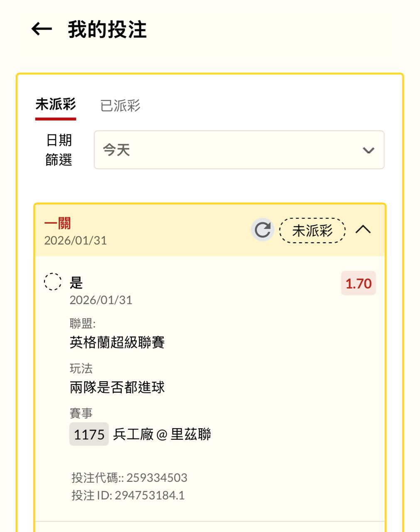Switch to the 未派彩 tab
Screen dimensions: 420x532
[56, 105]
